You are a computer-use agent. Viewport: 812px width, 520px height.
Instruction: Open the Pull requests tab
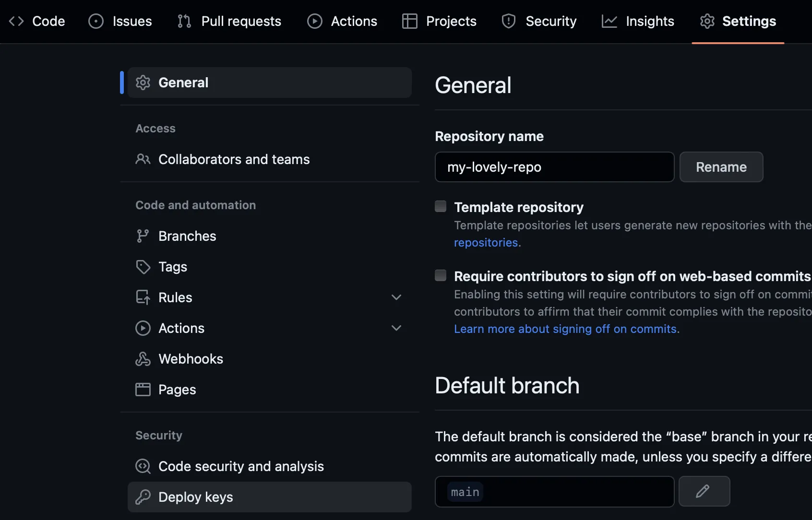(229, 21)
